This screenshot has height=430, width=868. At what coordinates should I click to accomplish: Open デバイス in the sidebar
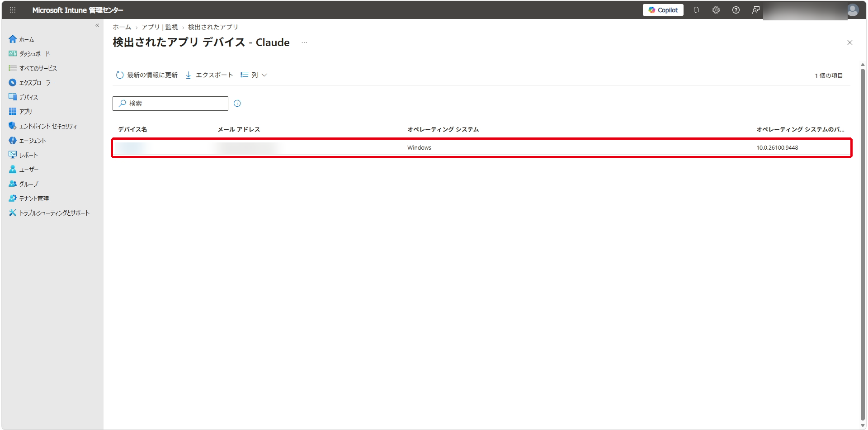[x=24, y=97]
